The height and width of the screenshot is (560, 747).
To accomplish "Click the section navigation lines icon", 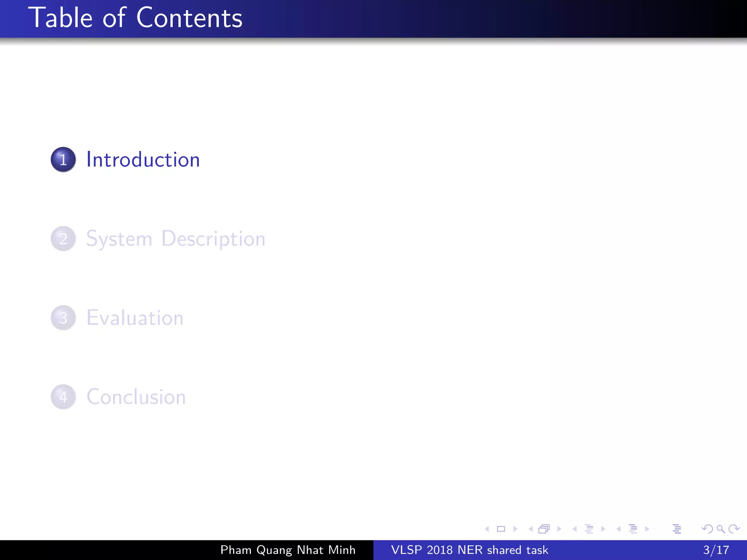I will [633, 529].
